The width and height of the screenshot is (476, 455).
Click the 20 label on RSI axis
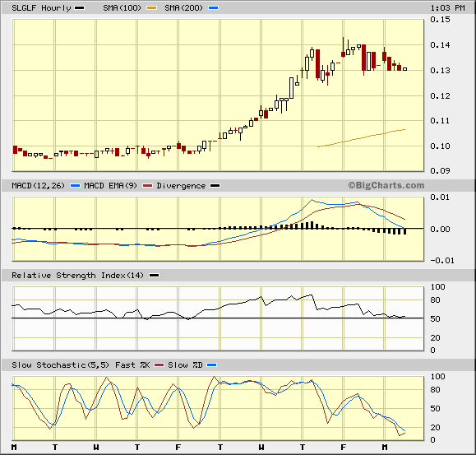point(436,338)
